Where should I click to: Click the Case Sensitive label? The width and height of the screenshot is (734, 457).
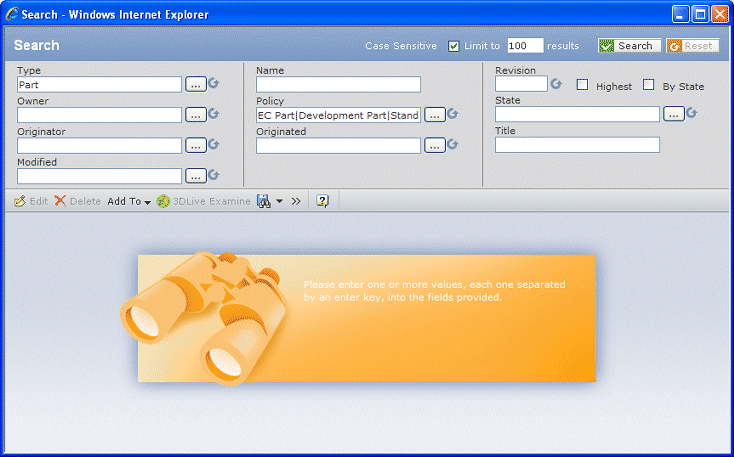tap(401, 46)
